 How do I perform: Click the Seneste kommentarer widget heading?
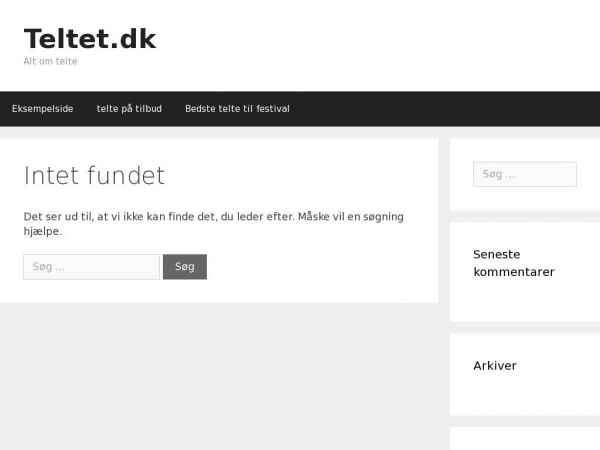coord(514,263)
